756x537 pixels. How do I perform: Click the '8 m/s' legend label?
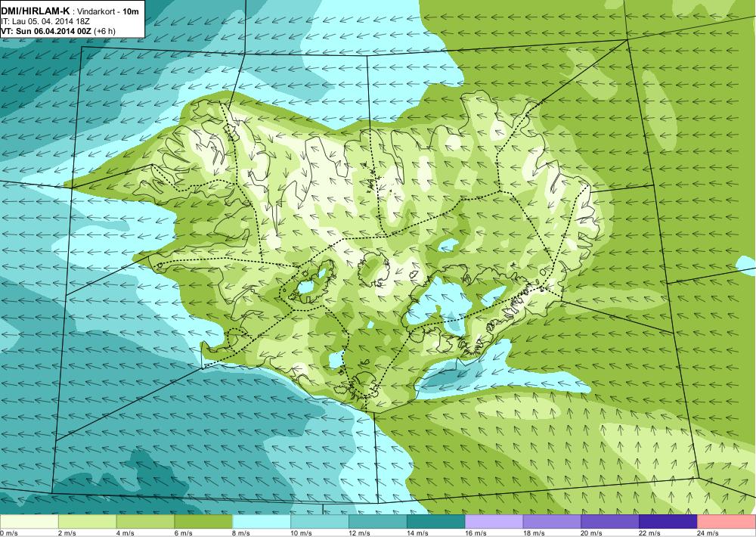click(x=242, y=533)
